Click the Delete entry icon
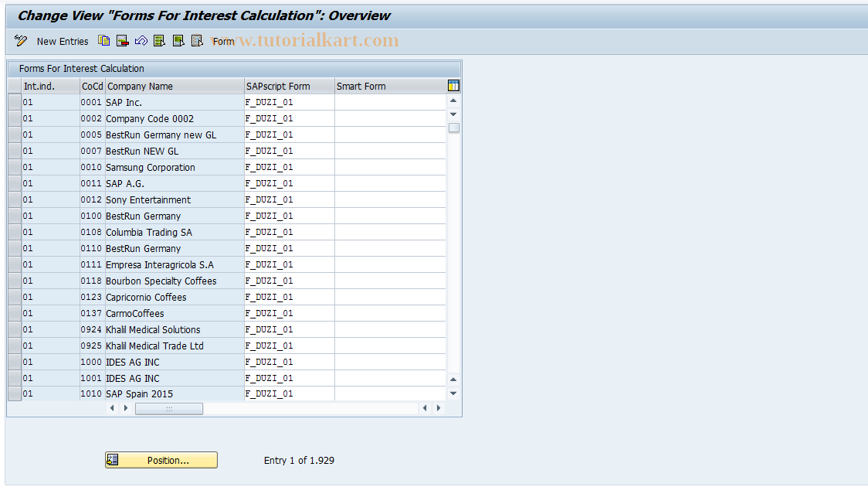This screenshot has height=487, width=868. 122,40
